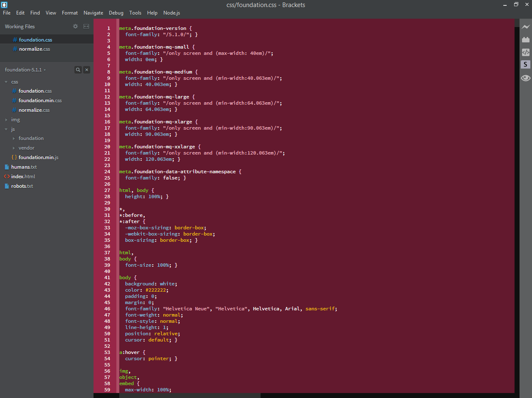Screen dimensions: 532x398
Task: Open robots.txt file
Action: click(x=22, y=186)
